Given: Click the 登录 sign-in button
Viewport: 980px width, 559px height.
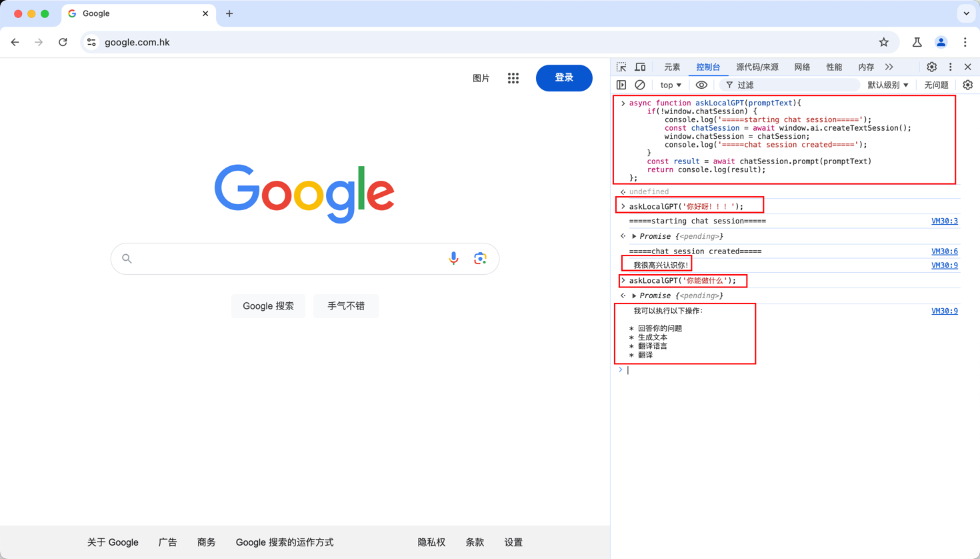Looking at the screenshot, I should point(564,78).
